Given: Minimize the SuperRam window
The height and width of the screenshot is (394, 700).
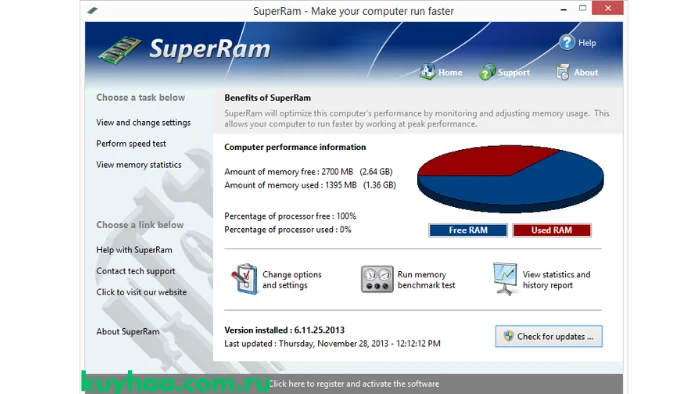Looking at the screenshot, I should coord(563,8).
